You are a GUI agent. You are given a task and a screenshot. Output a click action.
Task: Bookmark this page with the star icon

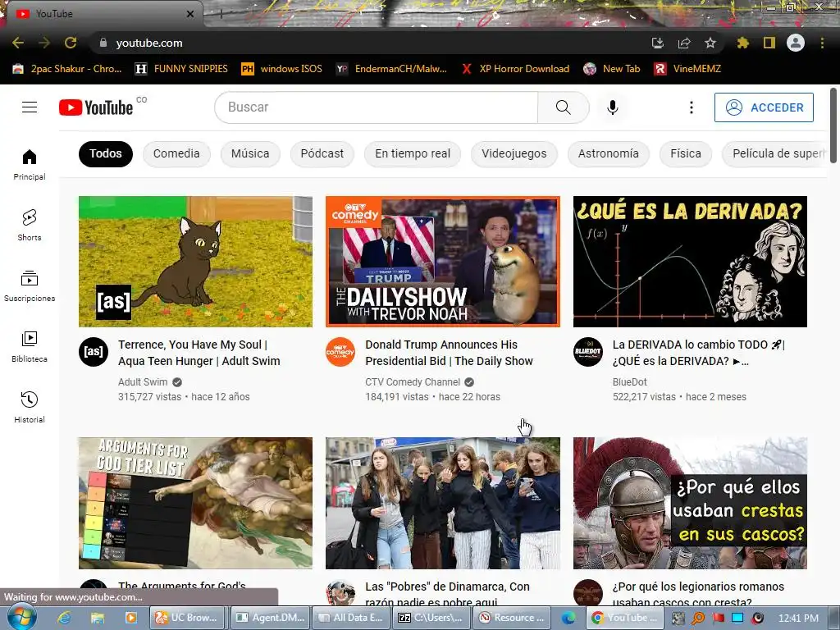click(710, 43)
